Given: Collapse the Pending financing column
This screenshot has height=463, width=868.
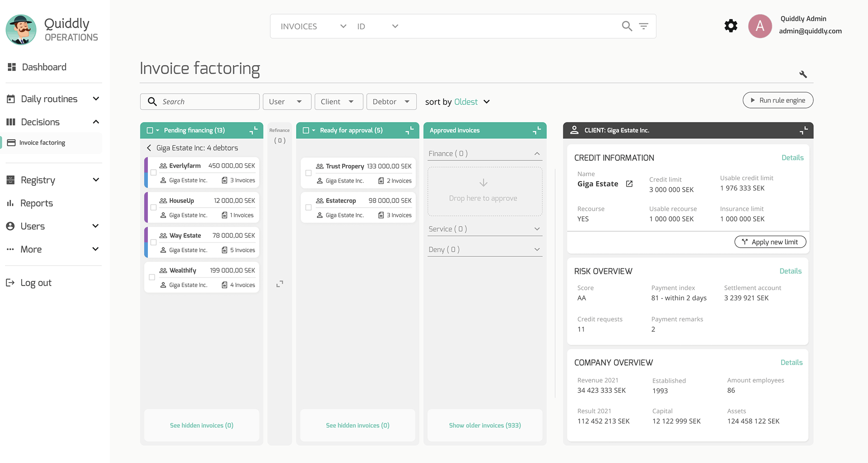Looking at the screenshot, I should point(254,130).
